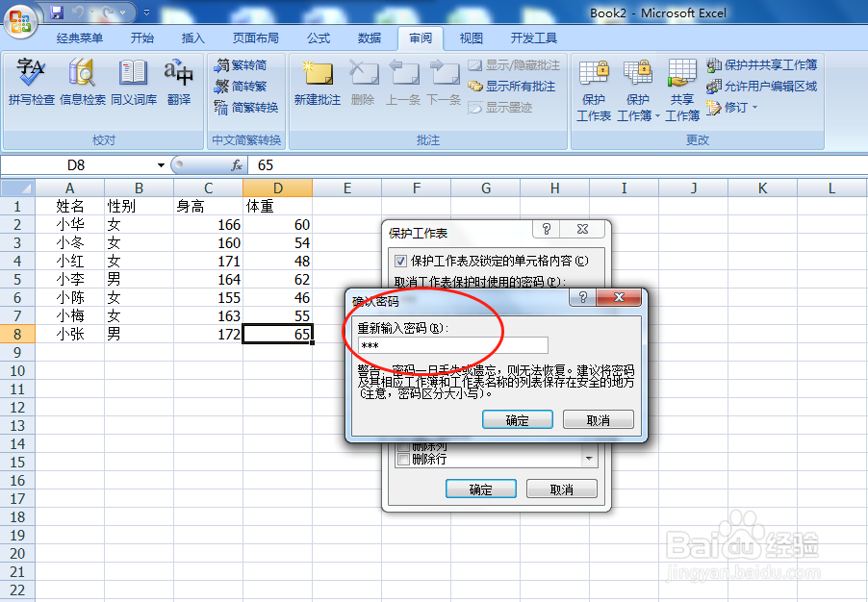868x602 pixels.
Task: Expand the 修订 dropdown menu
Action: click(753, 108)
